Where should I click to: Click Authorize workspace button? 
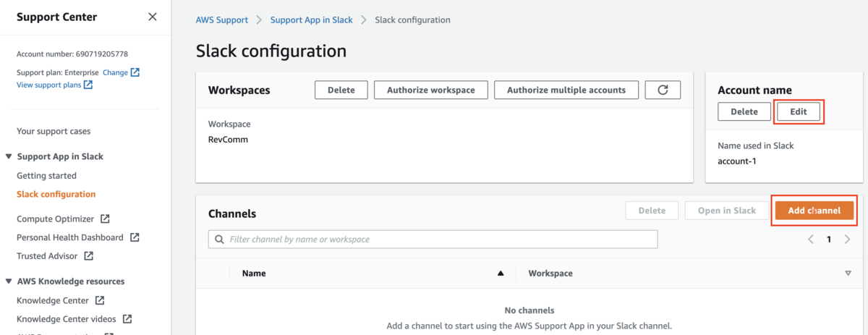coord(430,90)
